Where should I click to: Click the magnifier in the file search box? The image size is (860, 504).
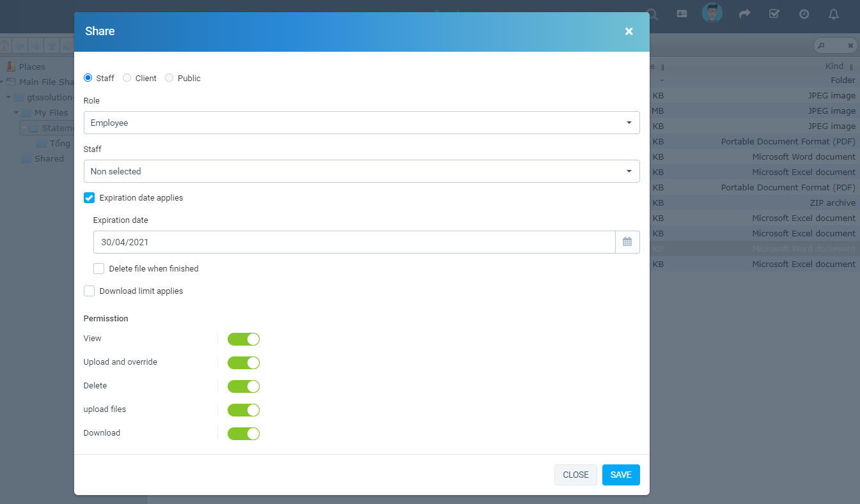822,46
